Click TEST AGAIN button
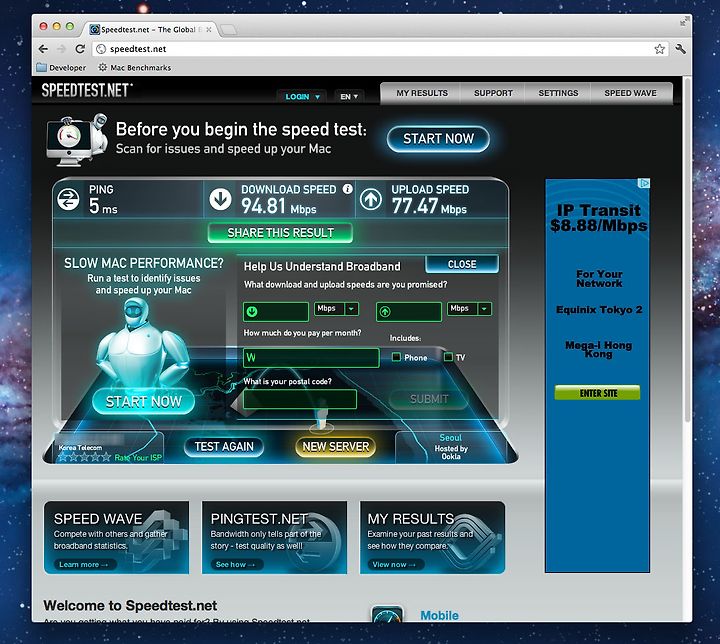 [x=224, y=446]
